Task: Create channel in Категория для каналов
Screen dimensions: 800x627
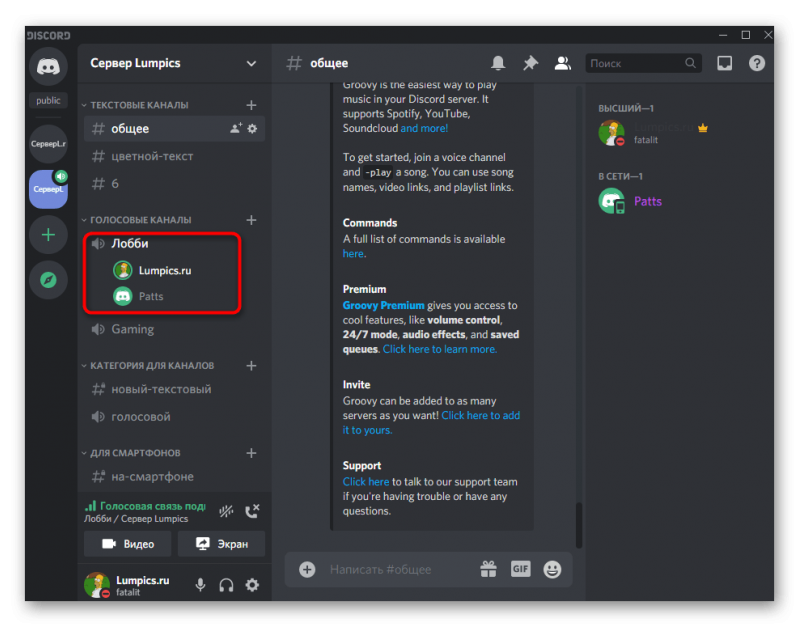Action: pos(252,366)
